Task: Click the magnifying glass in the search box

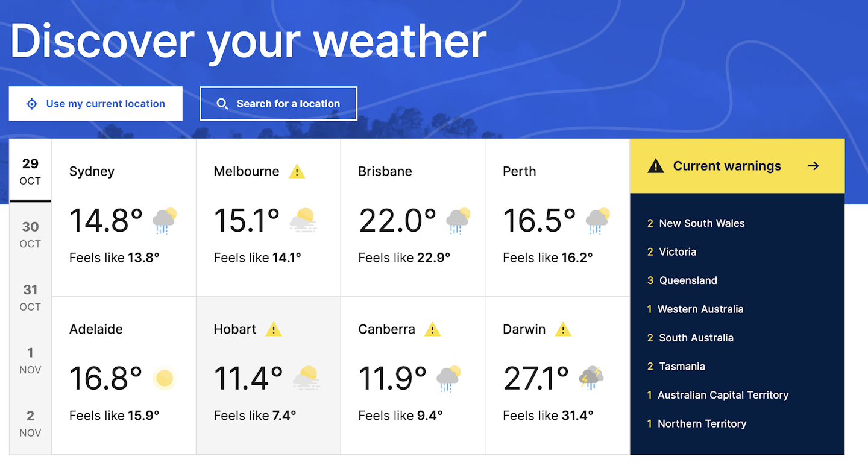Action: click(x=222, y=103)
